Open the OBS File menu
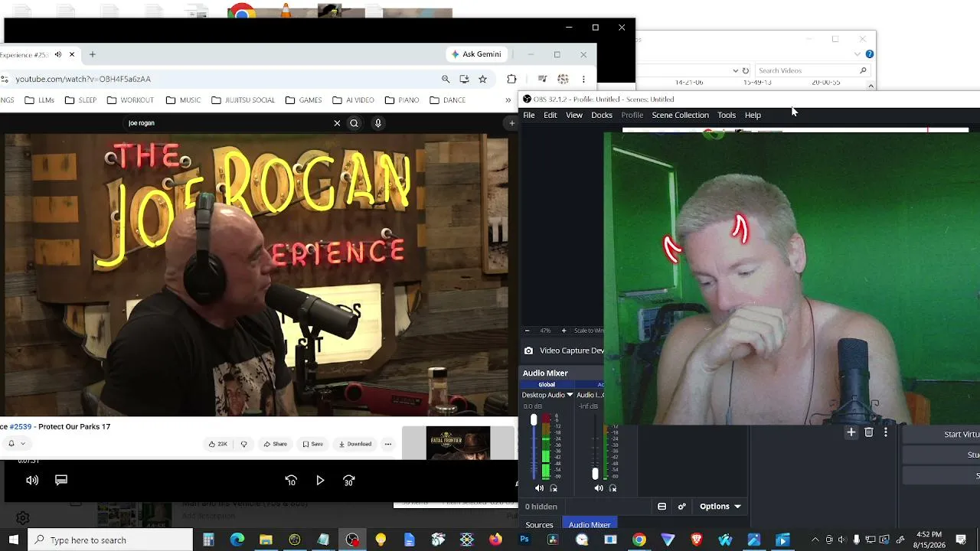The width and height of the screenshot is (980, 551). 529,115
